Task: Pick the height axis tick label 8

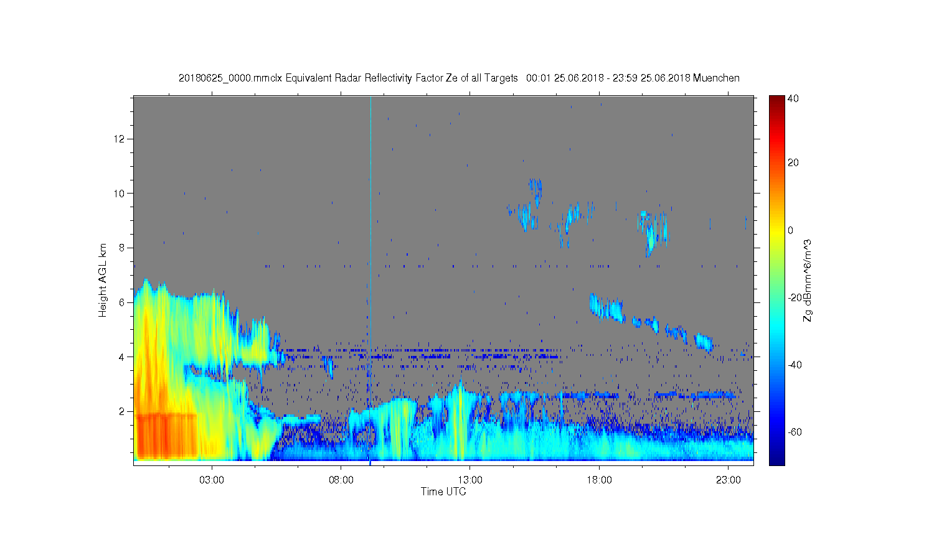Action: tap(122, 248)
